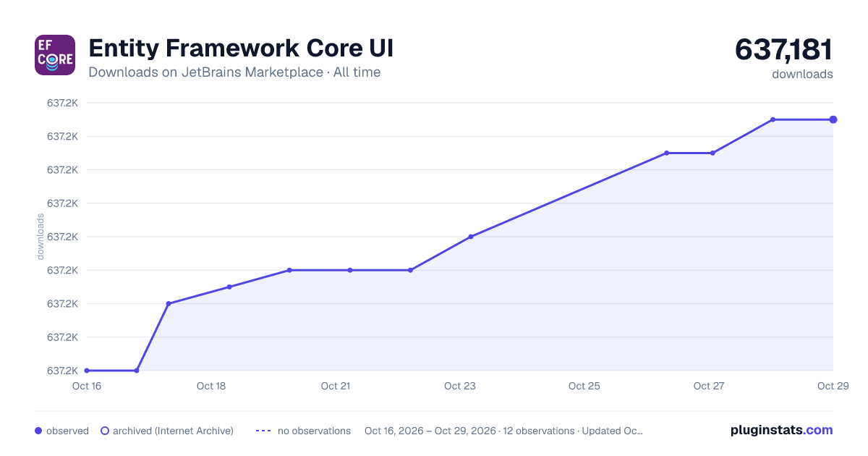Click the date range 12 observations text
This screenshot has width=868, height=456.
(503, 431)
